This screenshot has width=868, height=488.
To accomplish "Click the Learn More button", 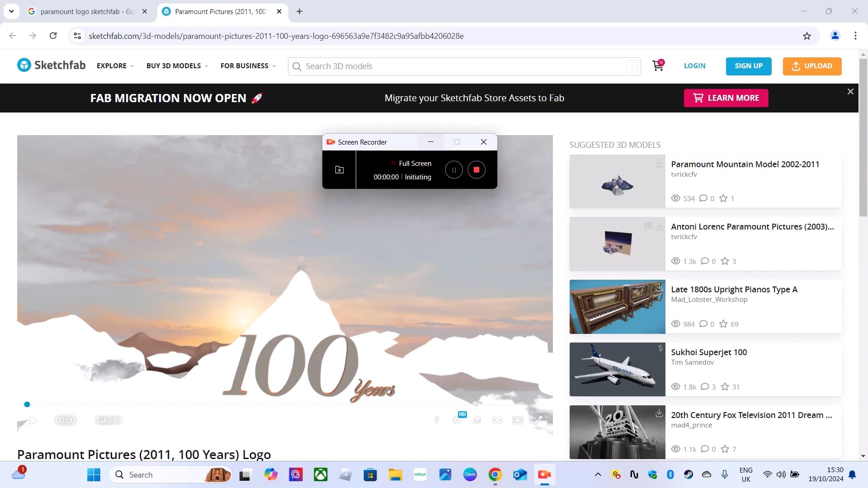I will (726, 98).
